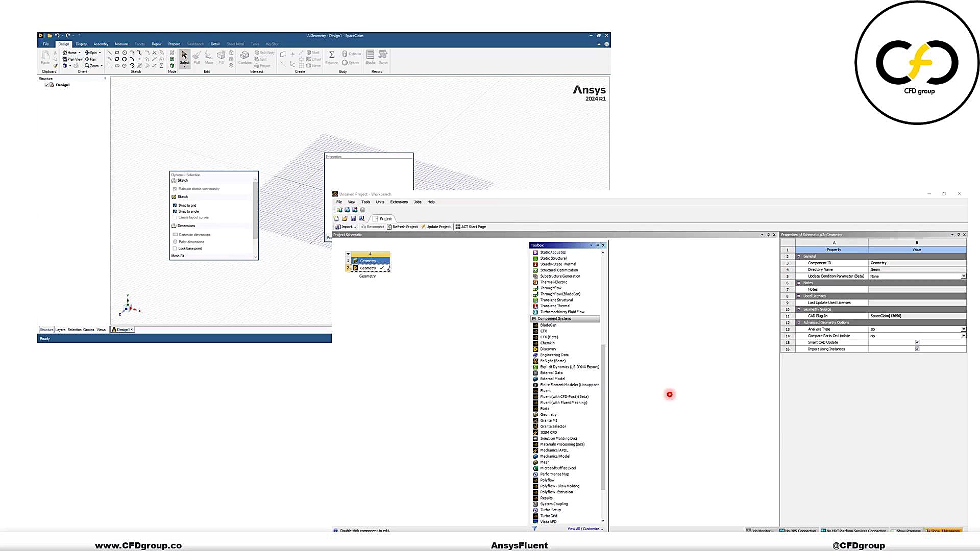This screenshot has height=551, width=980.
Task: Select the Polar dimensions radio button
Action: click(x=175, y=242)
